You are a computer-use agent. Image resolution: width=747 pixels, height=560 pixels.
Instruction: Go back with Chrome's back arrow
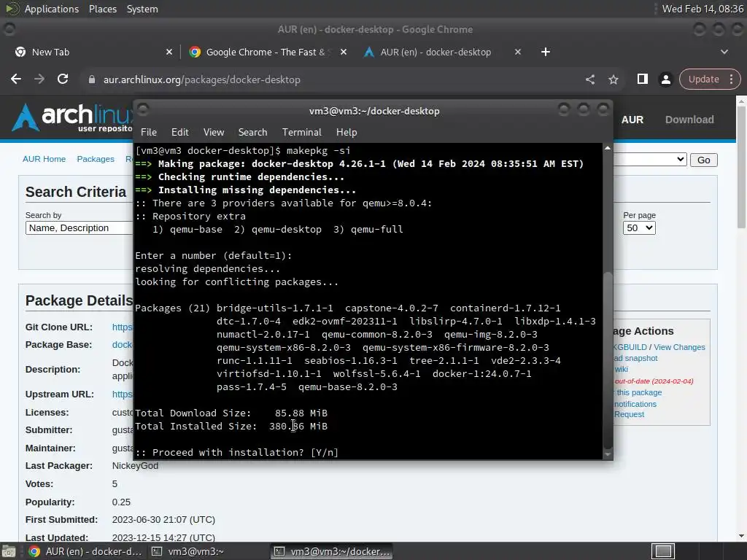click(x=16, y=79)
